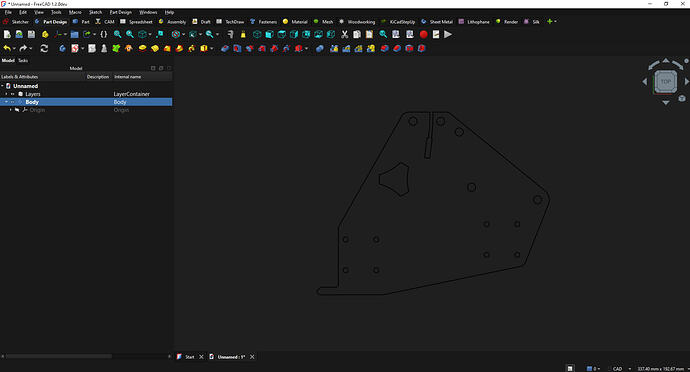Click the Fit all zoom icon
Image resolution: width=690 pixels, height=372 pixels.
pyautogui.click(x=117, y=34)
